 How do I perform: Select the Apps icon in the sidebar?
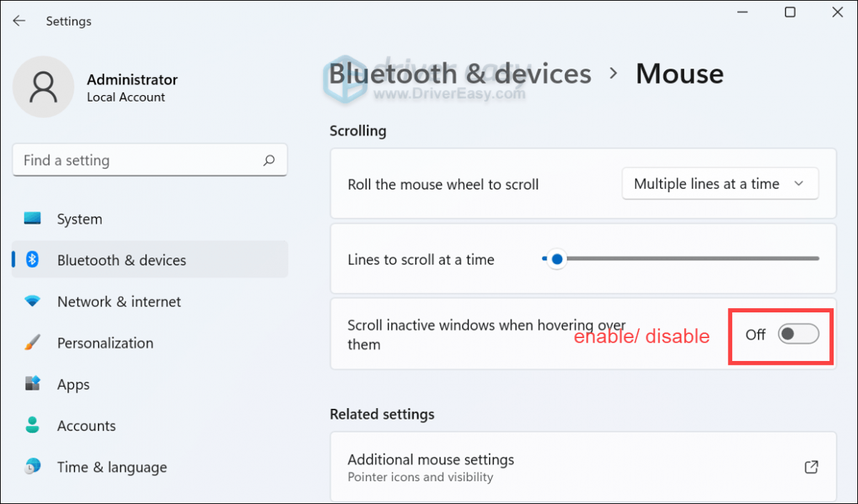(32, 384)
